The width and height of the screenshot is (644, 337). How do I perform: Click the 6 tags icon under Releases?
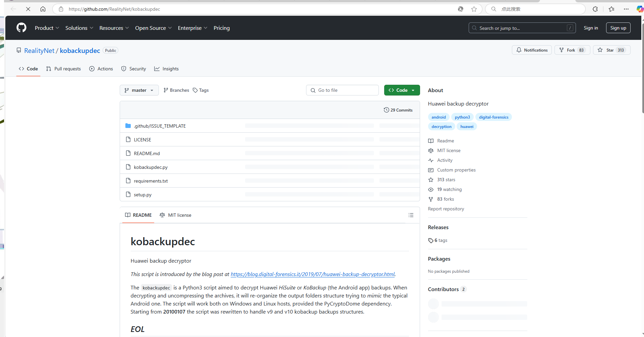(431, 241)
